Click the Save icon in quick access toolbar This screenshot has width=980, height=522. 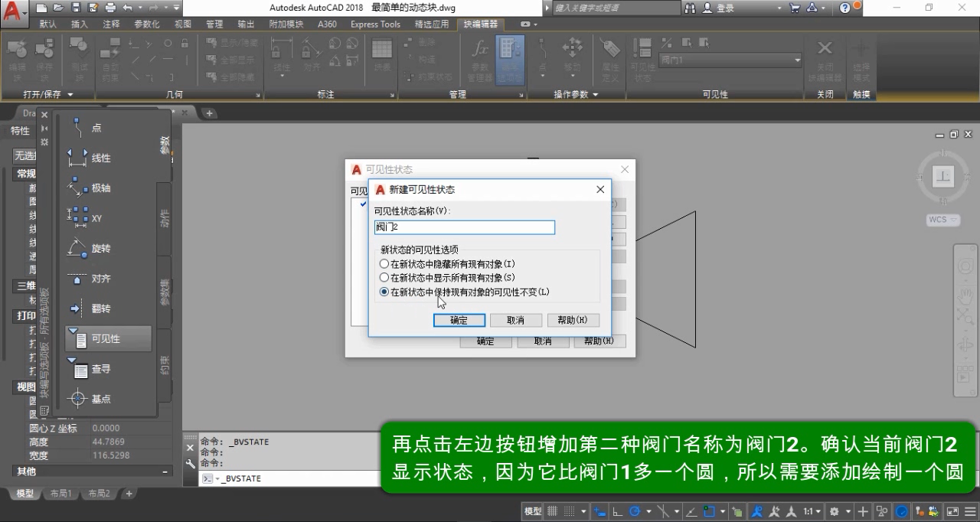76,8
